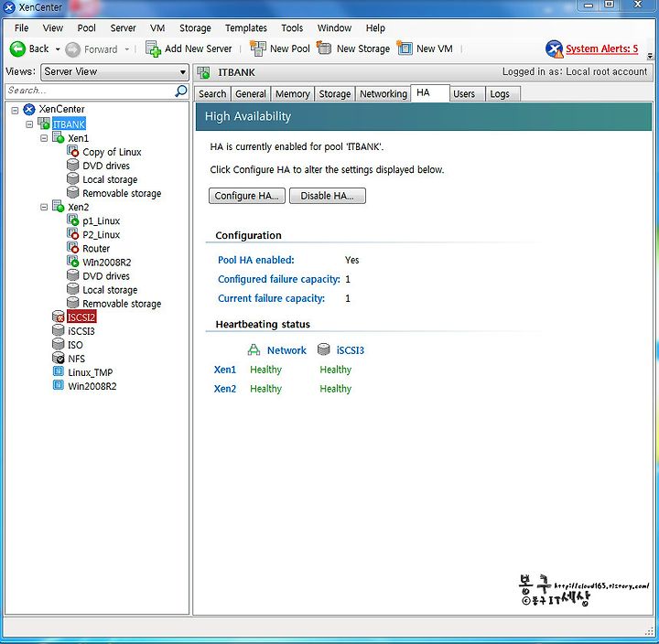The image size is (659, 644).
Task: Click the p1_Linux running VM icon
Action: click(x=72, y=220)
